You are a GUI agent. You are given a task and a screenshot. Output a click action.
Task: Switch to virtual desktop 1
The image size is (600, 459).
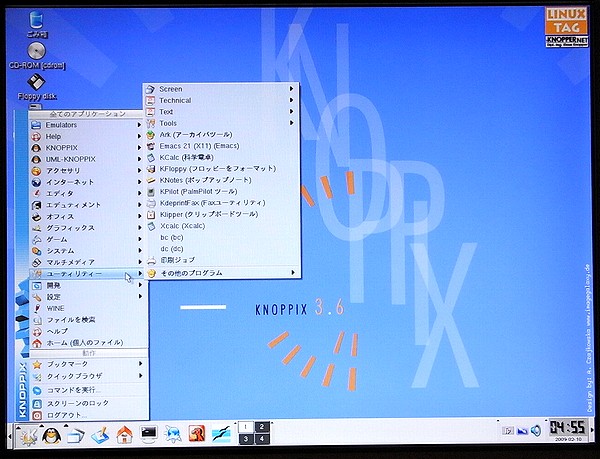(x=246, y=427)
